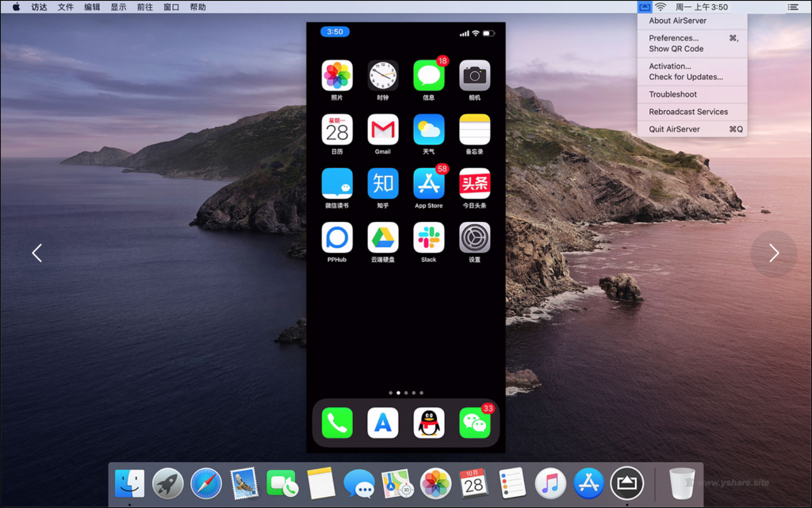Open the WeChat Reading app icon

pyautogui.click(x=337, y=184)
